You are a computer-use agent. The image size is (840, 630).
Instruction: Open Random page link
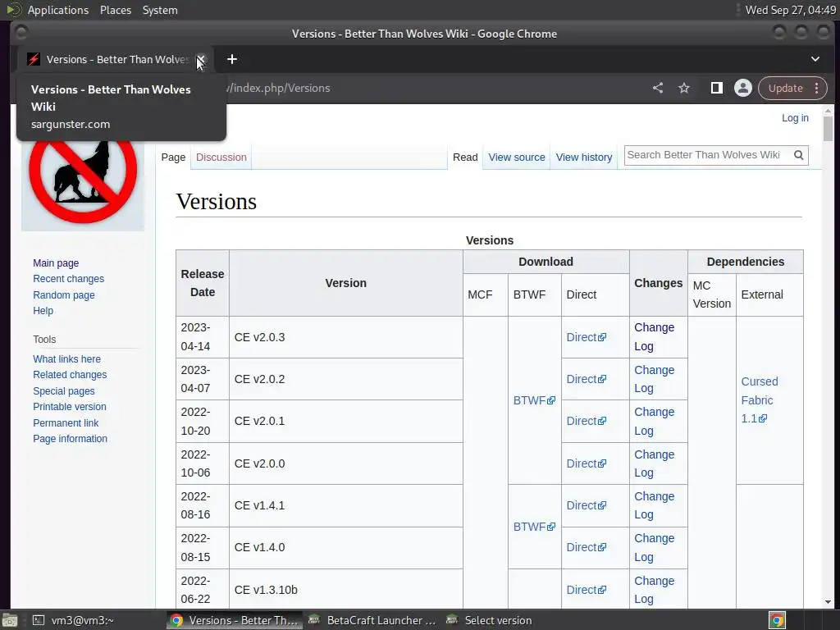64,294
